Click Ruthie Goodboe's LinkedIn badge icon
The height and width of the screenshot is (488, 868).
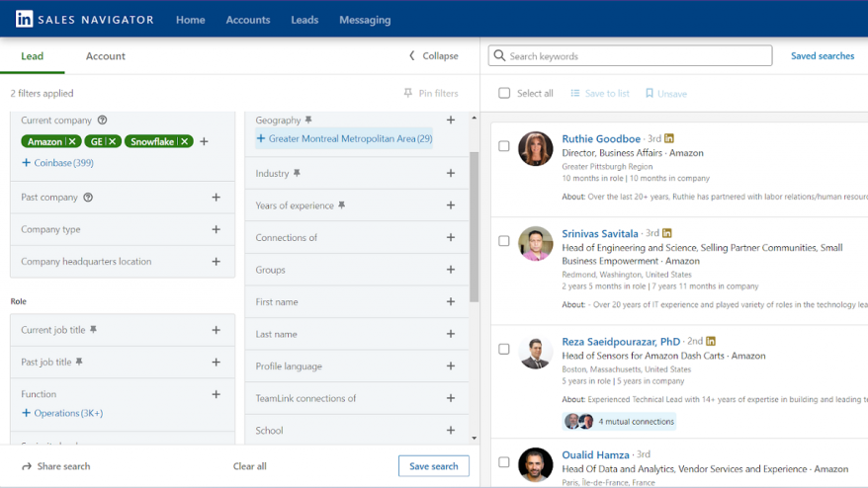point(669,139)
